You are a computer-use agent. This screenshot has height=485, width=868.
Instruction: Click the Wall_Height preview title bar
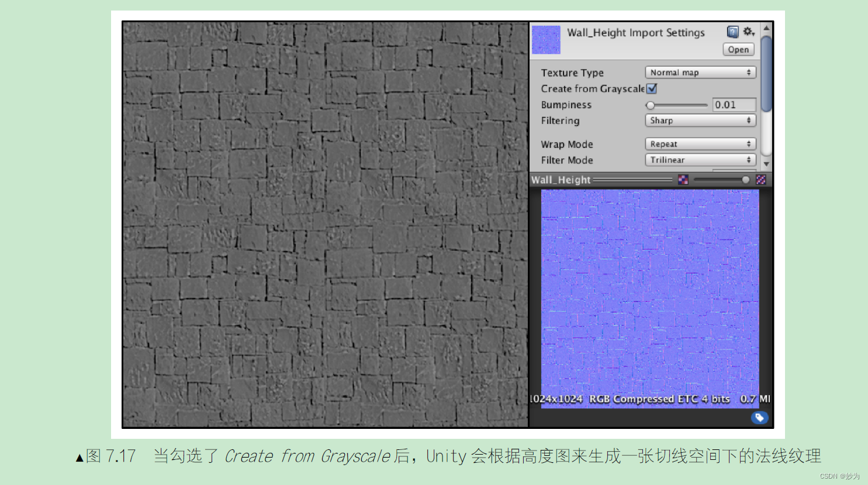(x=651, y=180)
